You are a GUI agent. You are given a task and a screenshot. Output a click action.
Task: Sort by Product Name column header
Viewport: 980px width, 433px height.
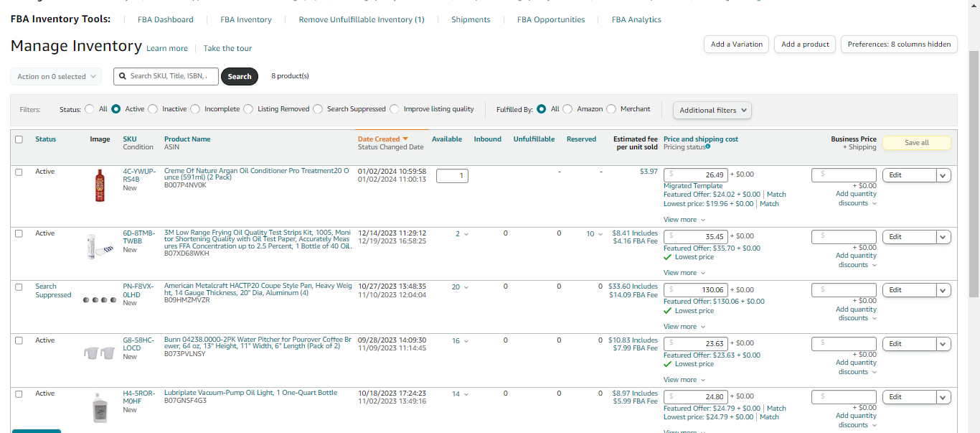click(x=187, y=139)
